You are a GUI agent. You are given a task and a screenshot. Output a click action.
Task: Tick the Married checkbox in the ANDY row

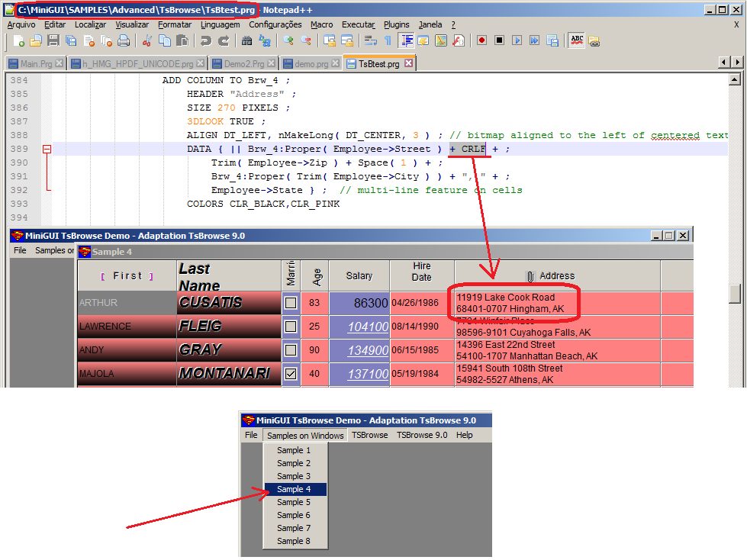point(291,350)
